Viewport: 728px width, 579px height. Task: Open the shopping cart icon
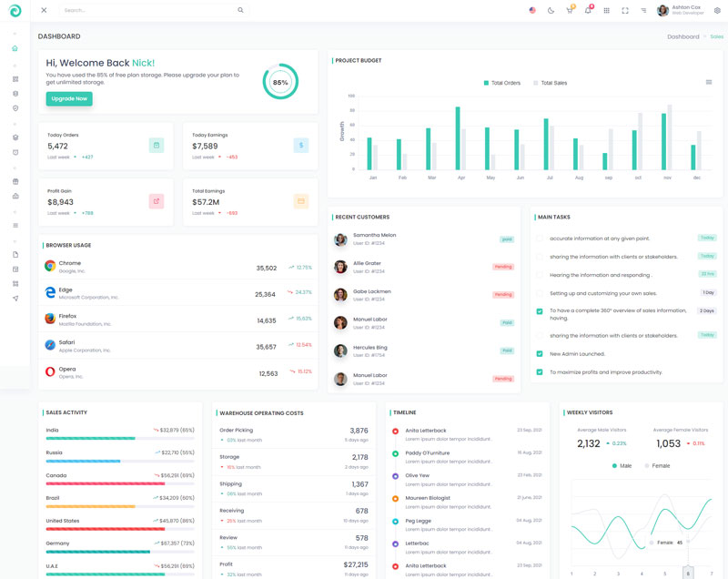[x=570, y=10]
